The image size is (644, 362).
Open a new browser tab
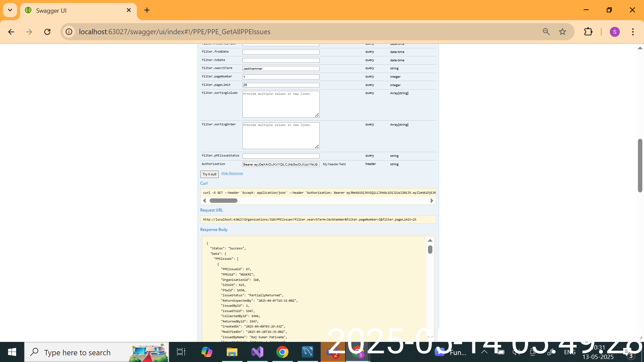pyautogui.click(x=147, y=10)
